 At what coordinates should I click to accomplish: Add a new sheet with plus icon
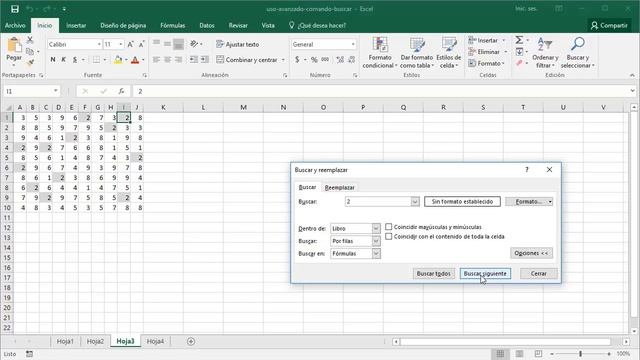191,341
